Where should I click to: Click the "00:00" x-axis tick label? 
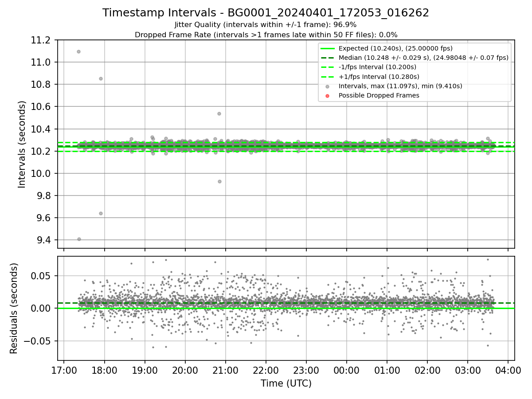click(x=346, y=371)
